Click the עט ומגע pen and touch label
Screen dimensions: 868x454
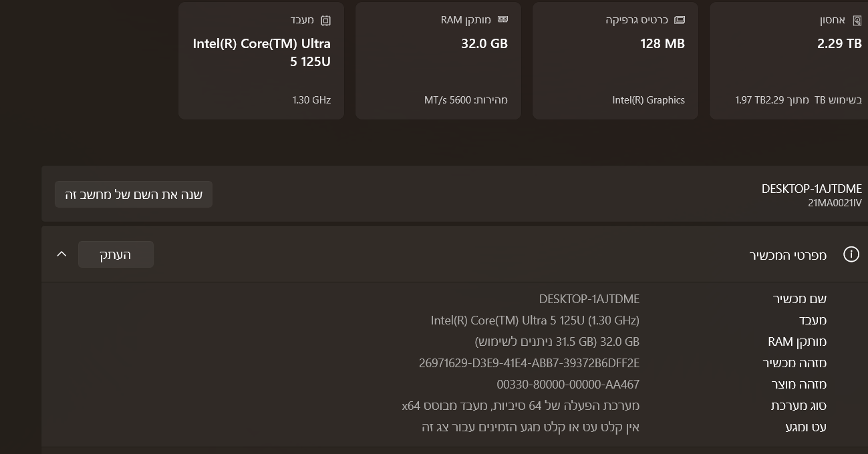click(806, 427)
